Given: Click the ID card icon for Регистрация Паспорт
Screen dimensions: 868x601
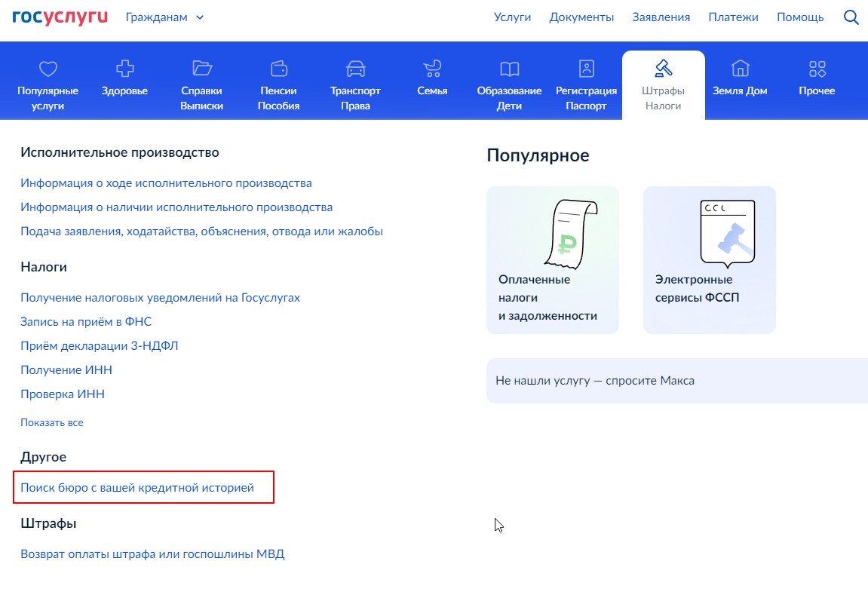Looking at the screenshot, I should pyautogui.click(x=586, y=69).
